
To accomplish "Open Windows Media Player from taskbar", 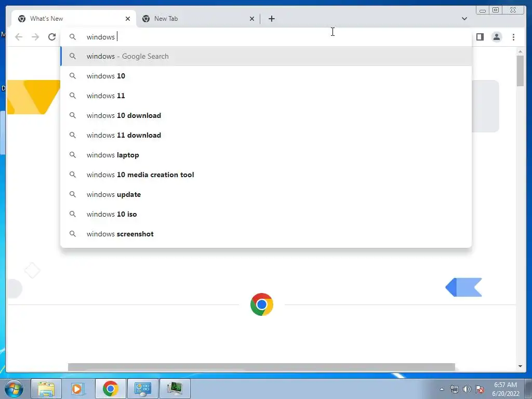I will tap(78, 389).
